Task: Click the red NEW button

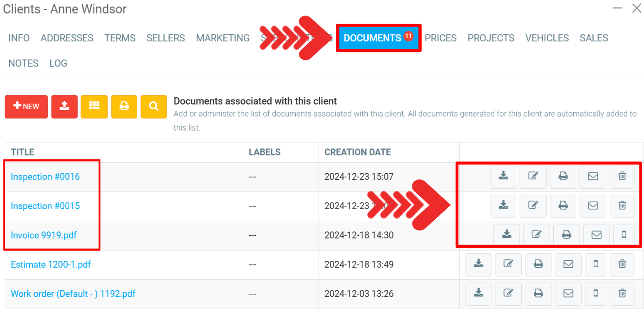Action: pos(27,106)
